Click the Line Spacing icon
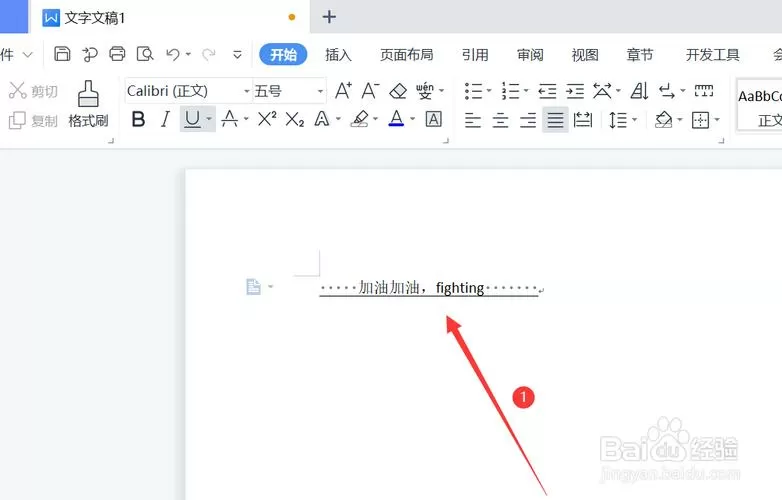 click(x=618, y=120)
